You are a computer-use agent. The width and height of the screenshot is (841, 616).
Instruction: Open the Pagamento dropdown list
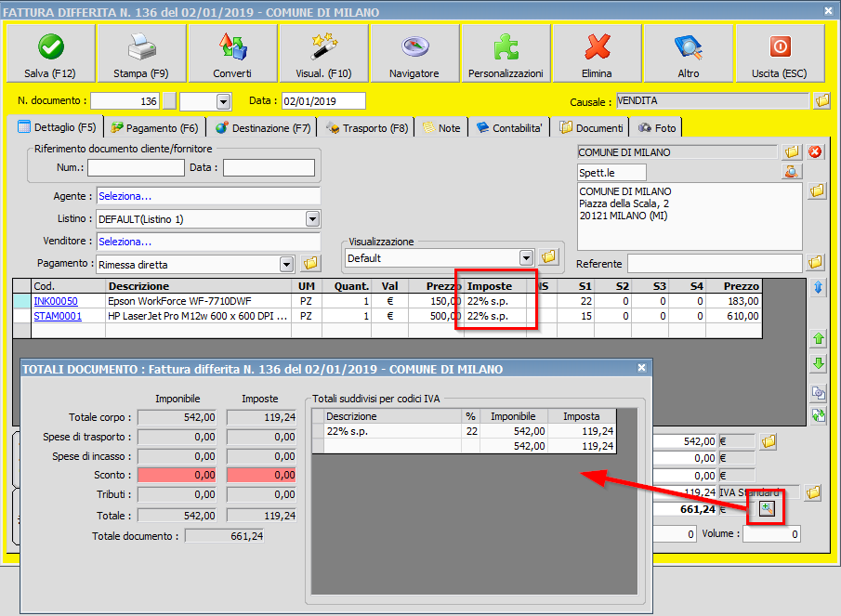tap(286, 264)
